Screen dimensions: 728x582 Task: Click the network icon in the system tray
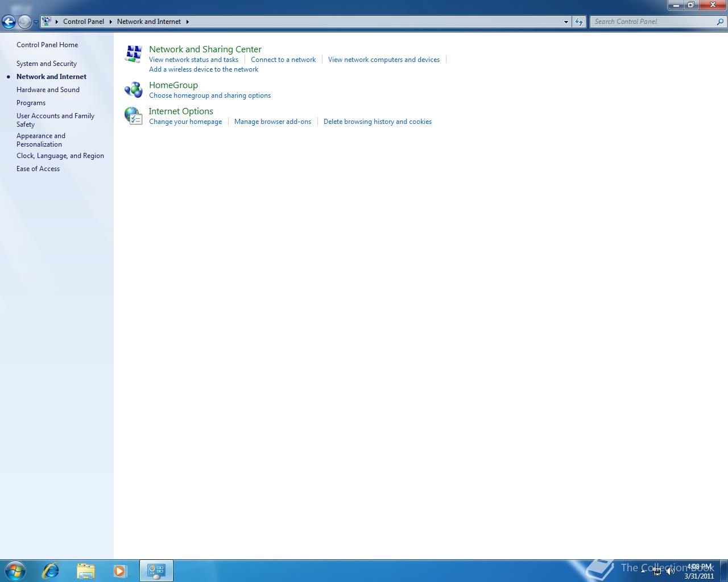pyautogui.click(x=657, y=571)
